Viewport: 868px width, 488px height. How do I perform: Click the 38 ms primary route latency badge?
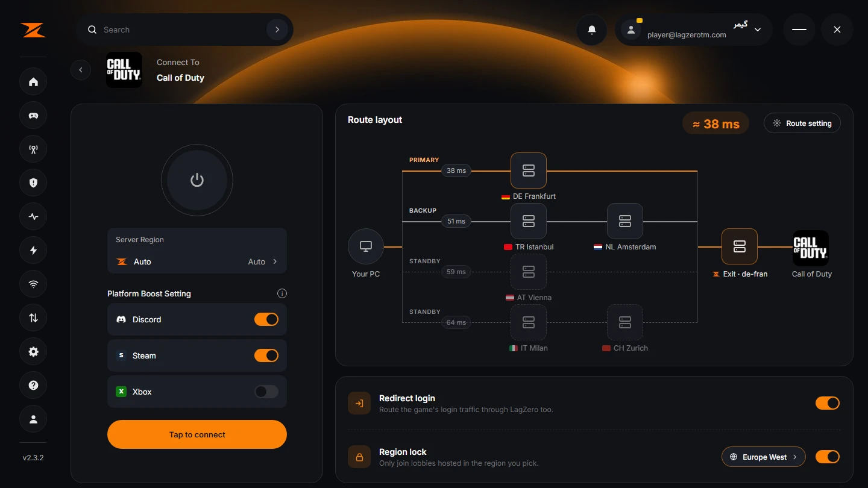pos(456,170)
